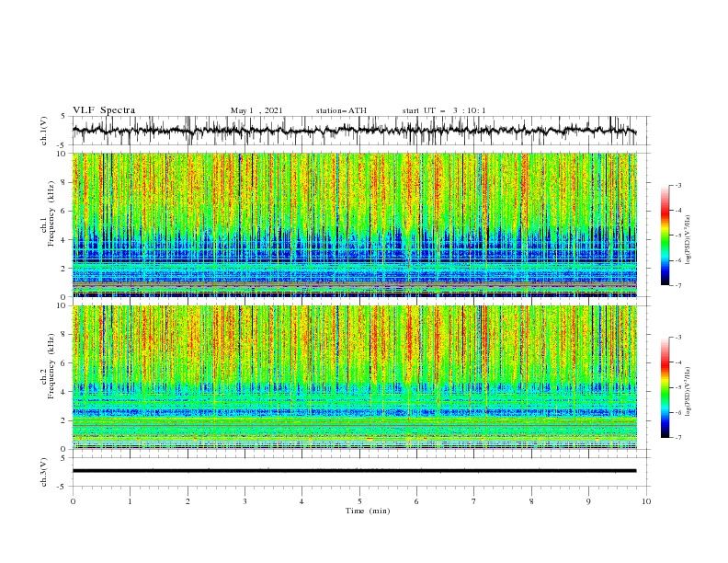Click the ch.2 PSD color scale bar

coord(665,387)
